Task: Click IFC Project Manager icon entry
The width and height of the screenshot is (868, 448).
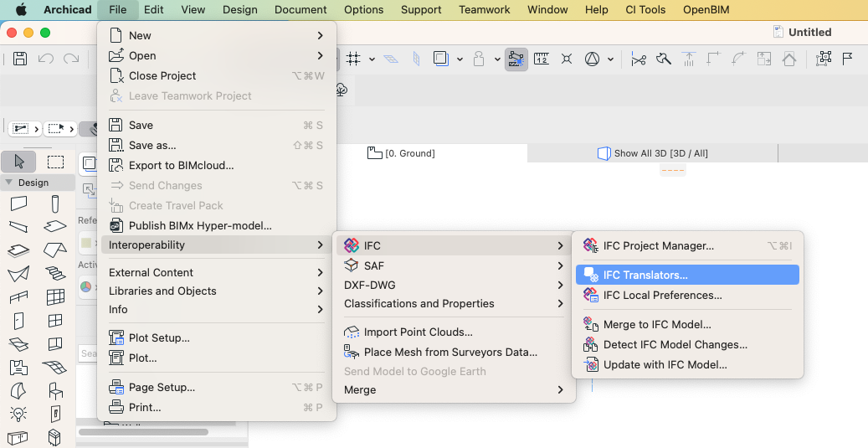Action: (x=590, y=245)
